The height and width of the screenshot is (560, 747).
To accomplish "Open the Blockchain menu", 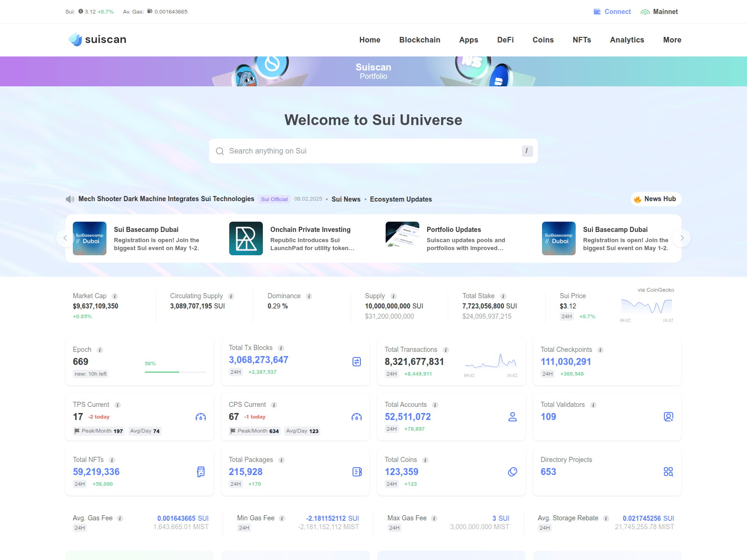I will (x=420, y=40).
